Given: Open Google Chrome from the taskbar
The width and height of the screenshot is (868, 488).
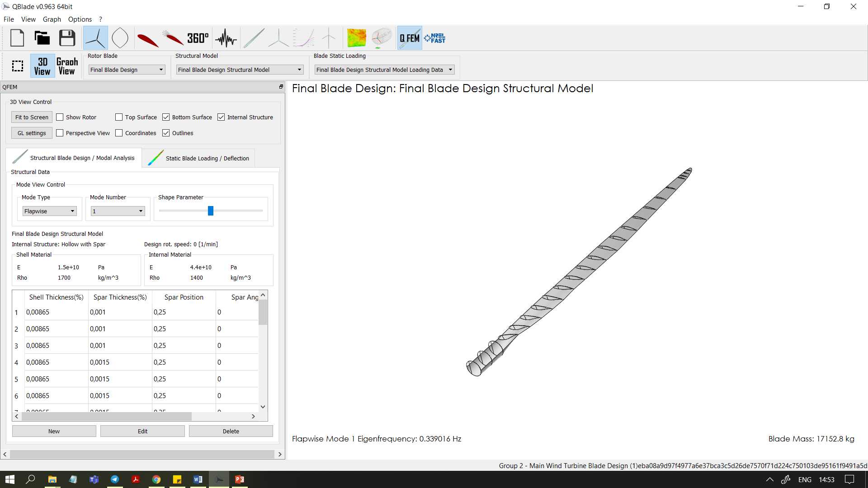Looking at the screenshot, I should (156, 479).
